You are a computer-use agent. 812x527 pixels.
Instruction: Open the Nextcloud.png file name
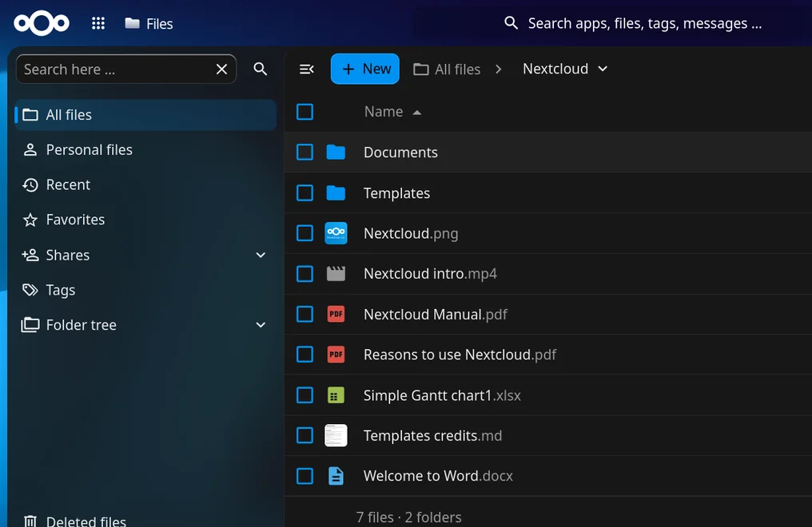(411, 234)
